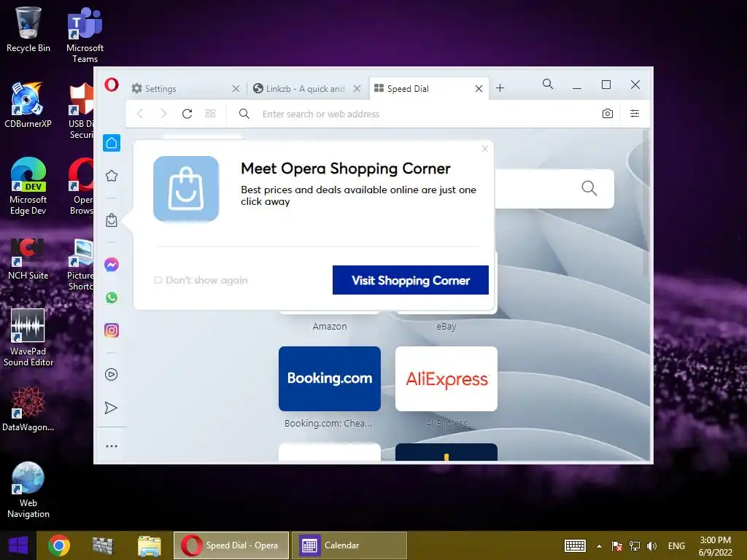Select Microsoft Teams desktop shortcut
The width and height of the screenshot is (747, 560).
[85, 35]
